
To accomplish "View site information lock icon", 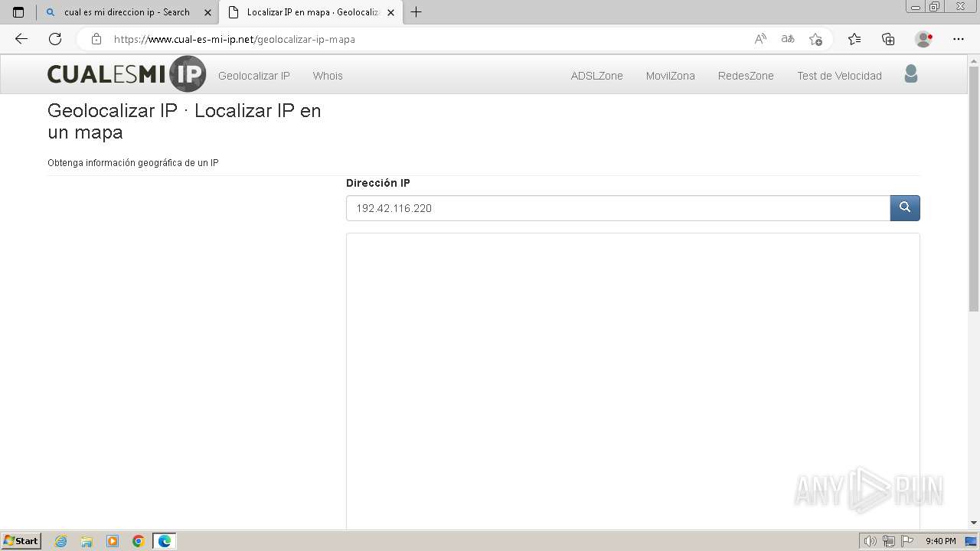I will click(x=96, y=39).
